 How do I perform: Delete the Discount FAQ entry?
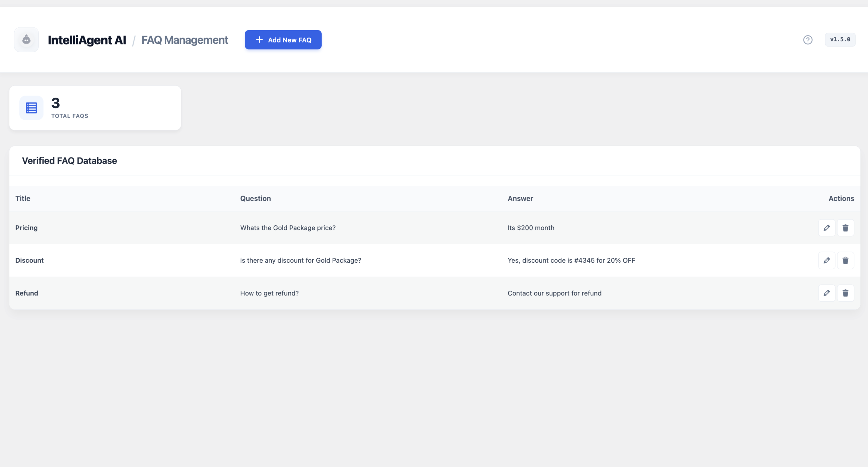[x=845, y=260]
